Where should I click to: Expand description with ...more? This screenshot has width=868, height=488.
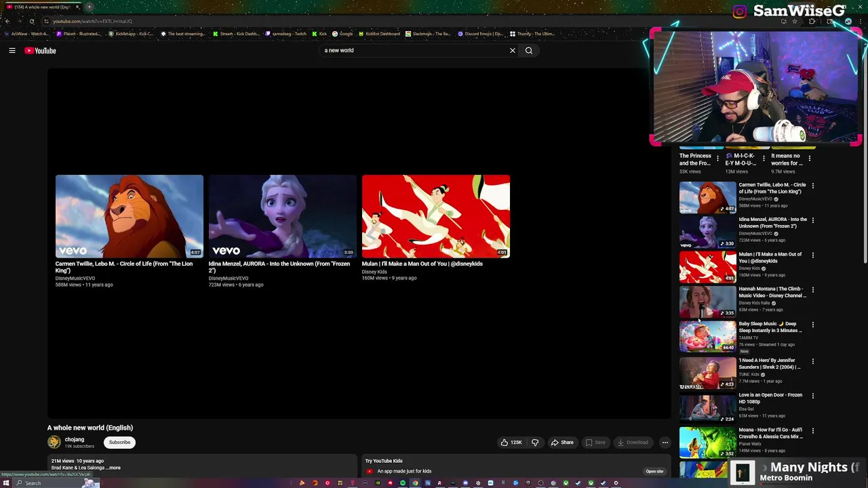coord(113,468)
